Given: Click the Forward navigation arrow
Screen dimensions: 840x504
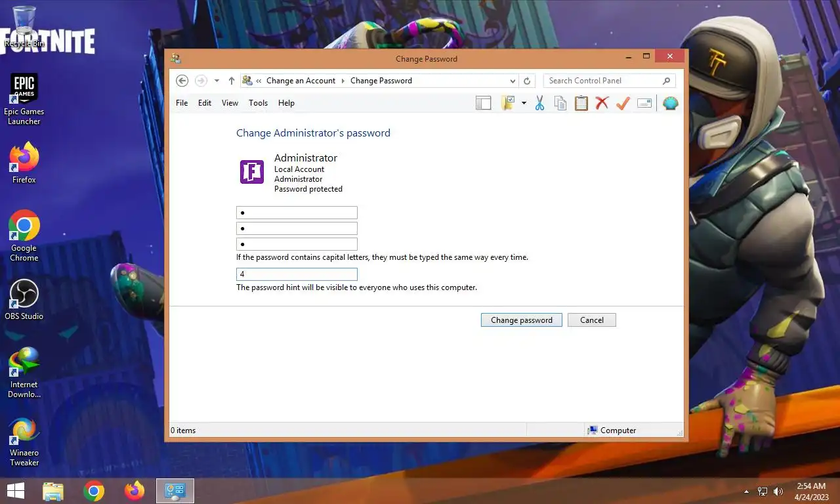Looking at the screenshot, I should [x=201, y=81].
